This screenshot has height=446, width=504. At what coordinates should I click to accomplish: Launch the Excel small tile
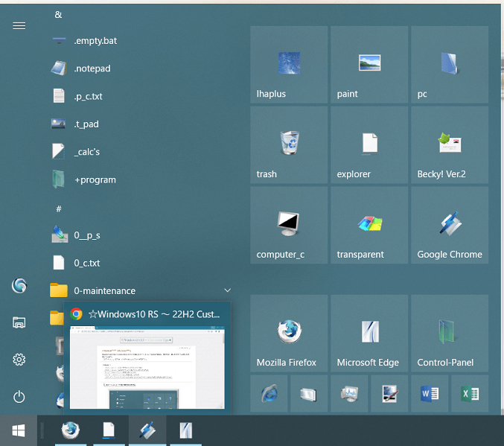[470, 394]
